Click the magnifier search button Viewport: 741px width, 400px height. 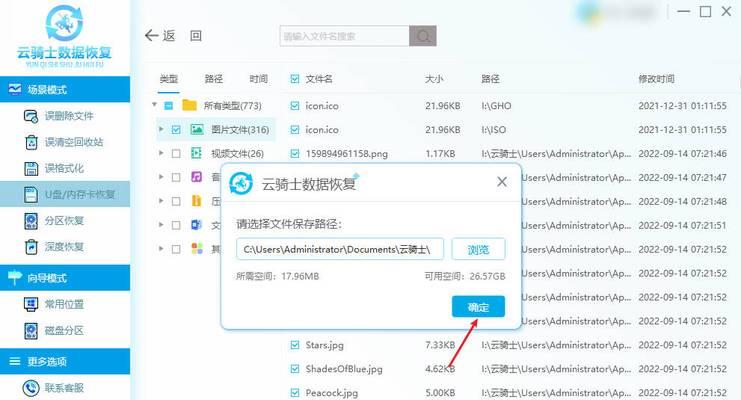(x=423, y=36)
